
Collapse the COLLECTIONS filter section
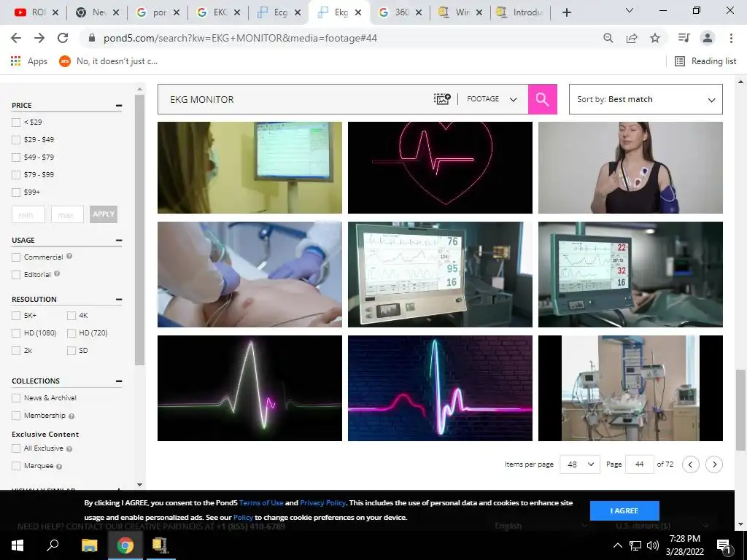pos(119,381)
